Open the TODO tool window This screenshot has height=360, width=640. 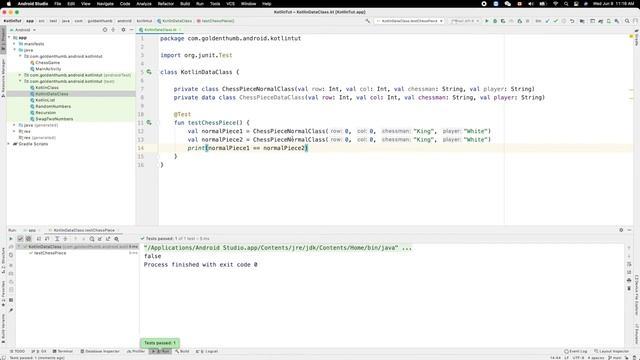pyautogui.click(x=18, y=351)
